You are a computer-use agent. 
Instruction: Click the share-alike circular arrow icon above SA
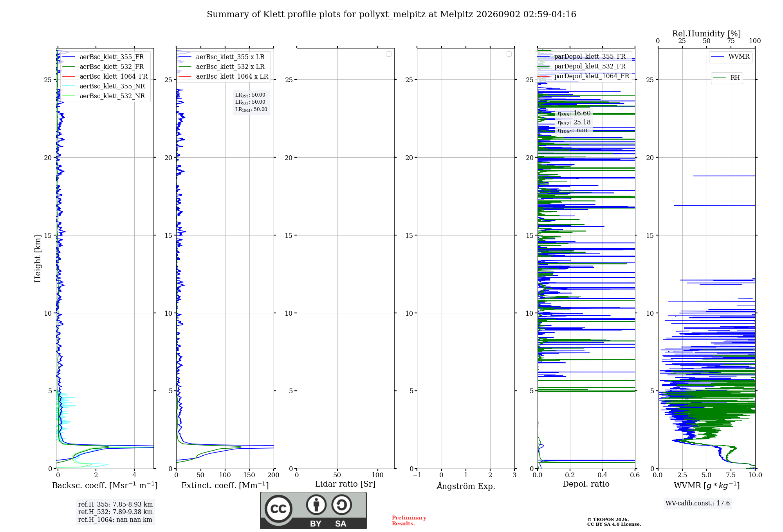pos(341,505)
